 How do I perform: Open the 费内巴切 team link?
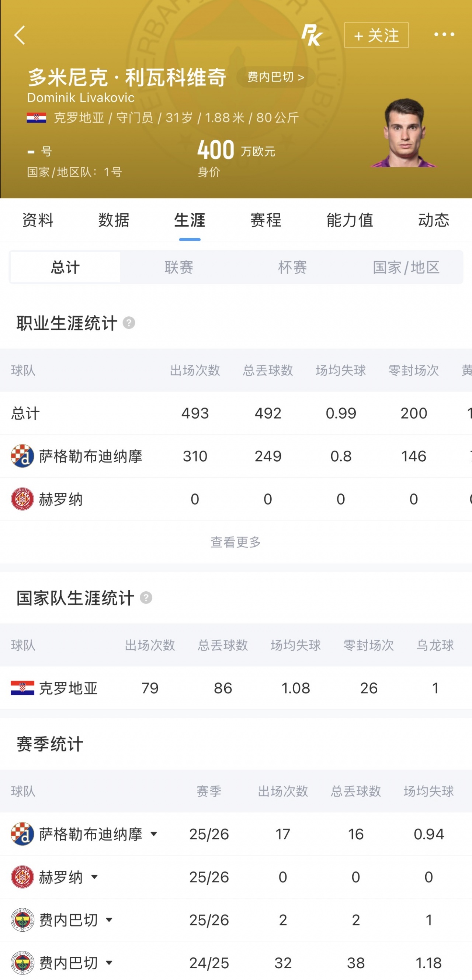275,77
